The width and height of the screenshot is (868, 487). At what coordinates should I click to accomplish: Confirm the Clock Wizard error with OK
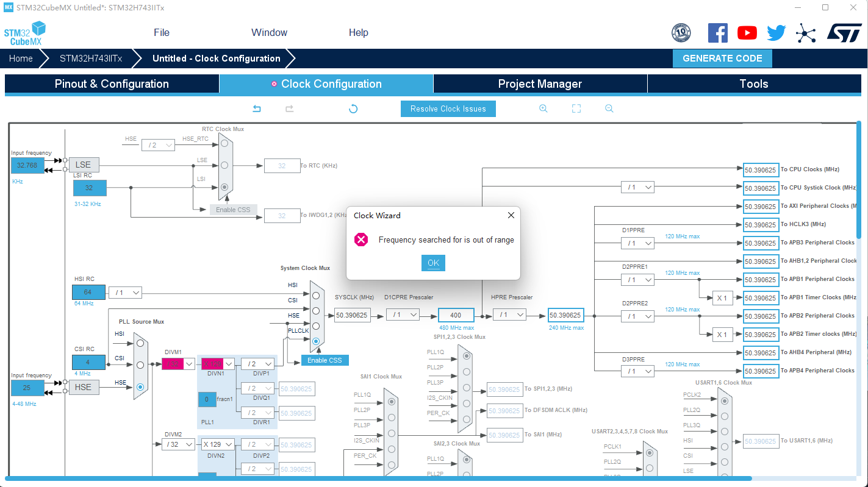(433, 263)
